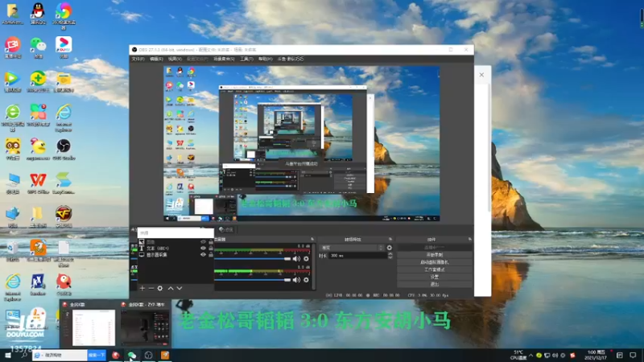The height and width of the screenshot is (362, 644).
Task: Open the Recycle Bin on desktop
Action: tap(13, 251)
